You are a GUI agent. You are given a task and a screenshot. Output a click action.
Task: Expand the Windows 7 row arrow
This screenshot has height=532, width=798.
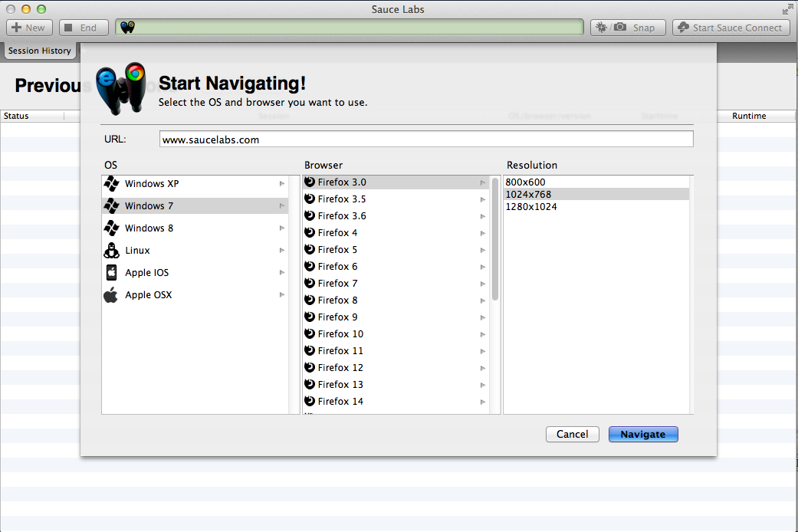pyautogui.click(x=282, y=206)
